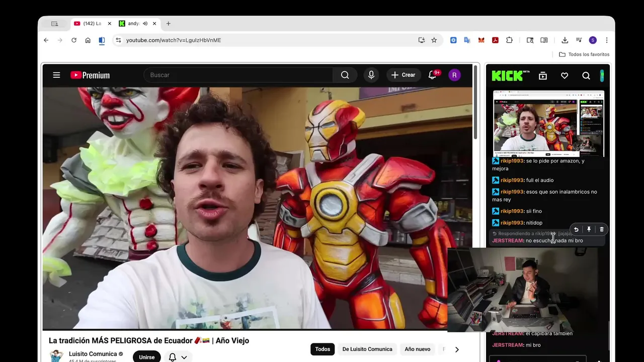Open the media controls toolbar icon
The height and width of the screenshot is (362, 644).
click(579, 40)
